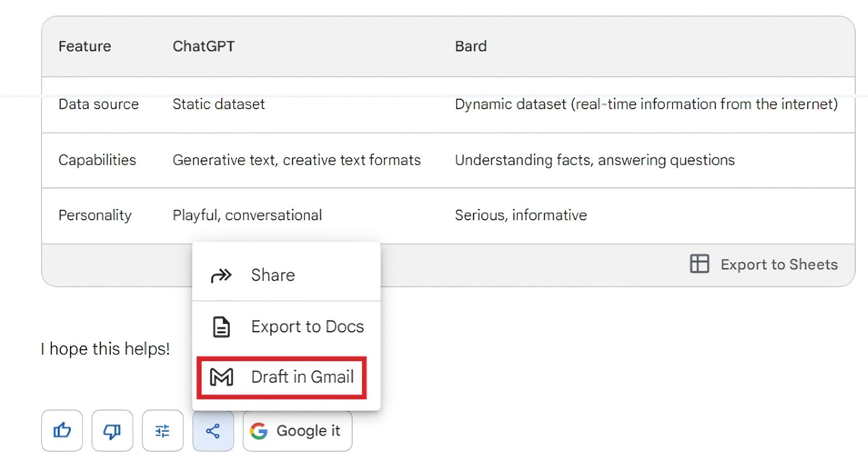Click the Serious, informative table cell
This screenshot has height=463, width=868.
point(520,215)
